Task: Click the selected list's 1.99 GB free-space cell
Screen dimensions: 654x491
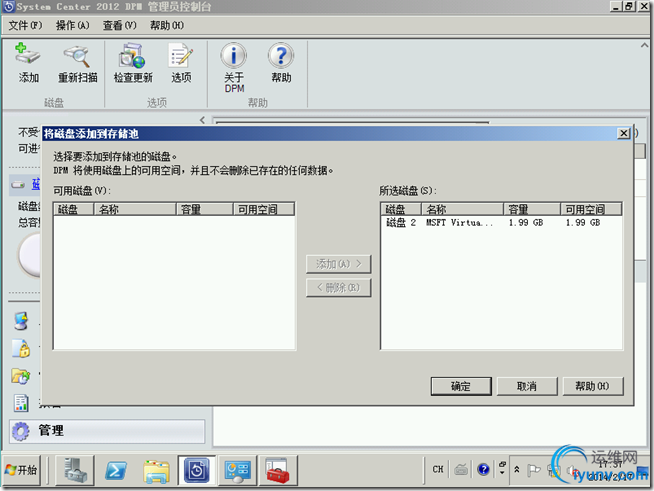Action: [583, 222]
